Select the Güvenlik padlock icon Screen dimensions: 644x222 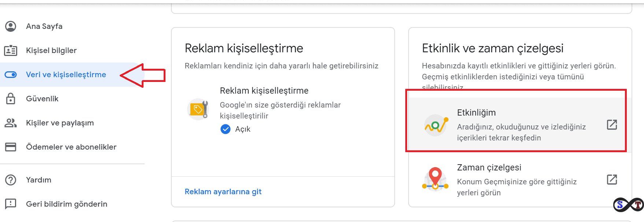(x=11, y=98)
